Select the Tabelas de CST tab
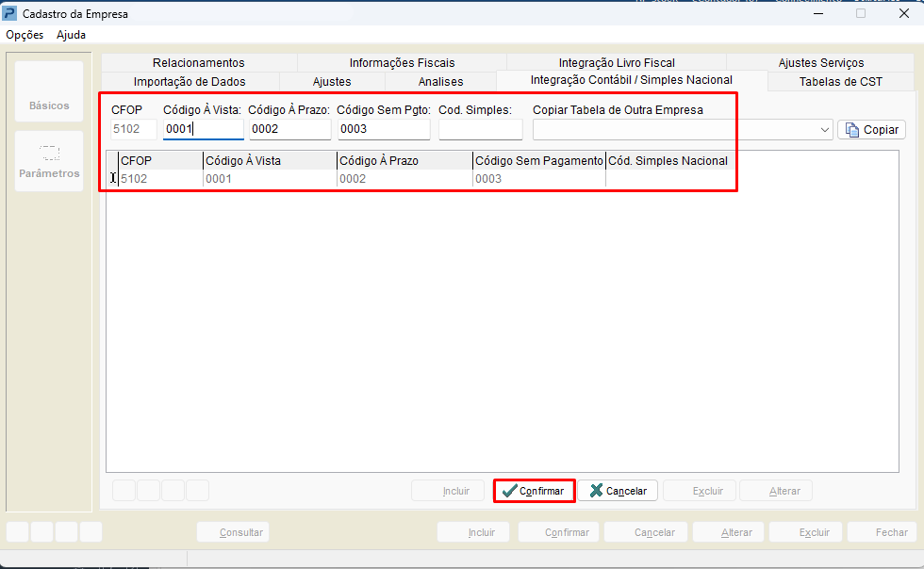 [x=840, y=82]
